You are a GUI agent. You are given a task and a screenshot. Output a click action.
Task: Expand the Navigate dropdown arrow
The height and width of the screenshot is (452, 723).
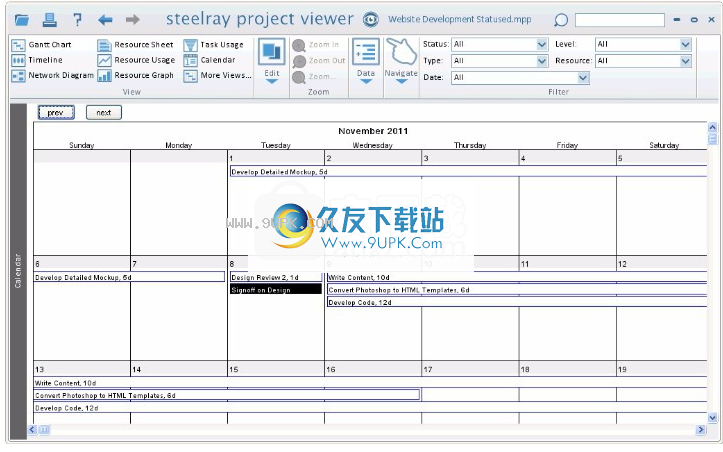pos(401,81)
